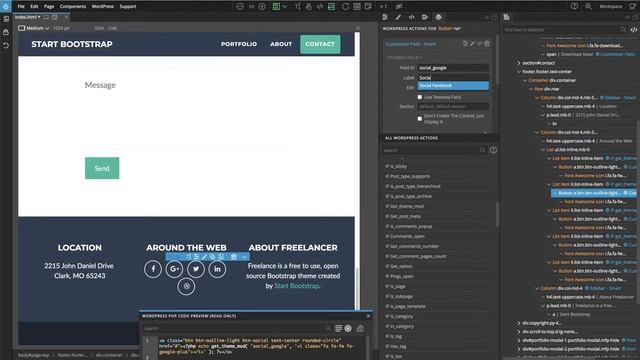640x360 pixels.
Task: Click the green Send button
Action: point(102,168)
